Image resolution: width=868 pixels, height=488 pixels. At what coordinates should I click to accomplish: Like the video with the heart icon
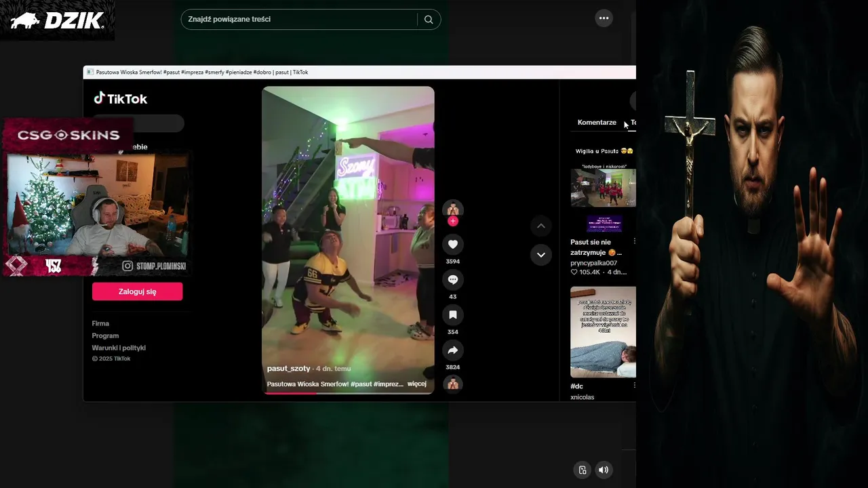[x=453, y=245]
